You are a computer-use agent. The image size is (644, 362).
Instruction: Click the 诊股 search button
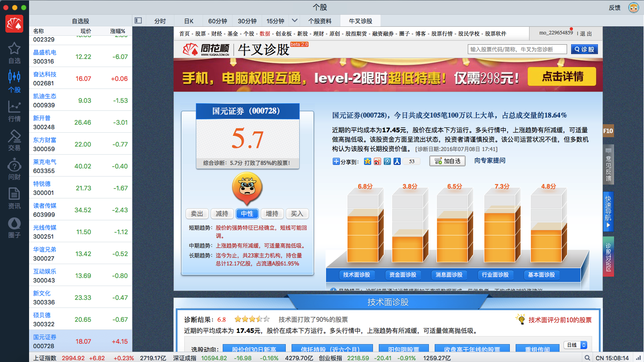tap(584, 49)
